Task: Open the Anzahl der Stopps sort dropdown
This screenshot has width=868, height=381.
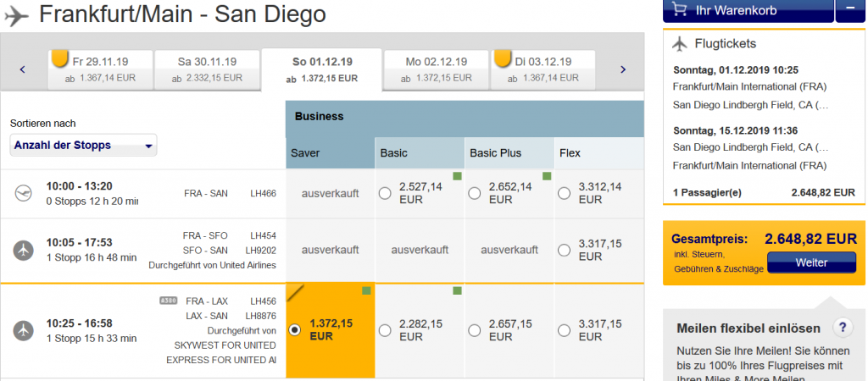Action: point(84,146)
